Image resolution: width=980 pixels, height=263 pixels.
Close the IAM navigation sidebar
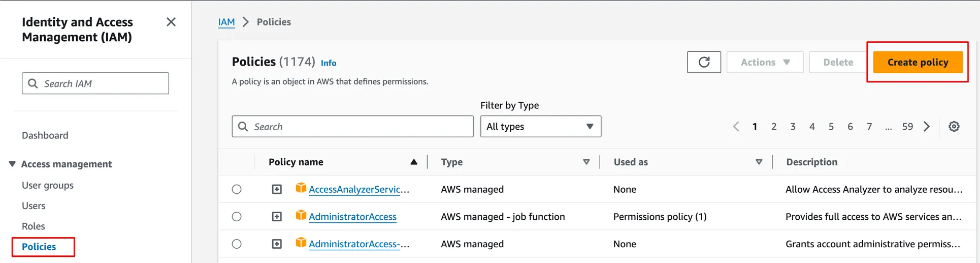(x=171, y=22)
